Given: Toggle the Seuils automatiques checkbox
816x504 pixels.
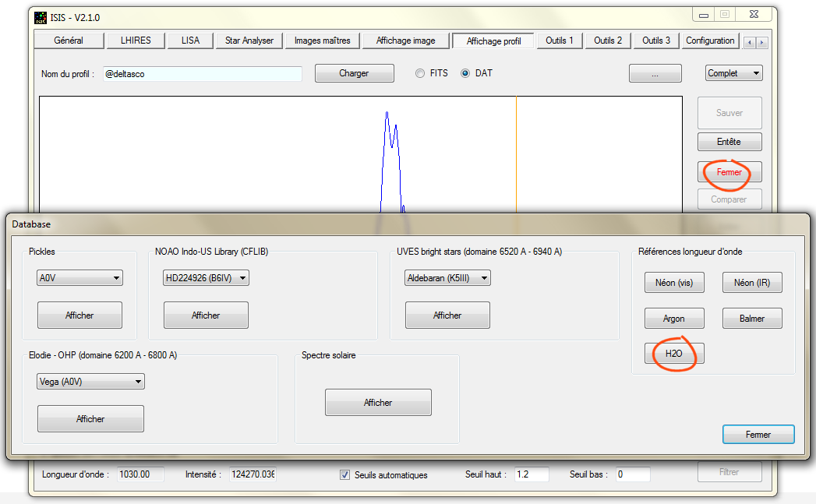Looking at the screenshot, I should tap(344, 474).
